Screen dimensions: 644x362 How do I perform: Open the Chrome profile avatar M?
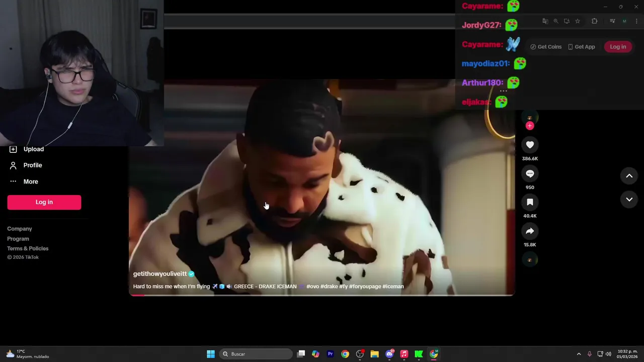(624, 21)
